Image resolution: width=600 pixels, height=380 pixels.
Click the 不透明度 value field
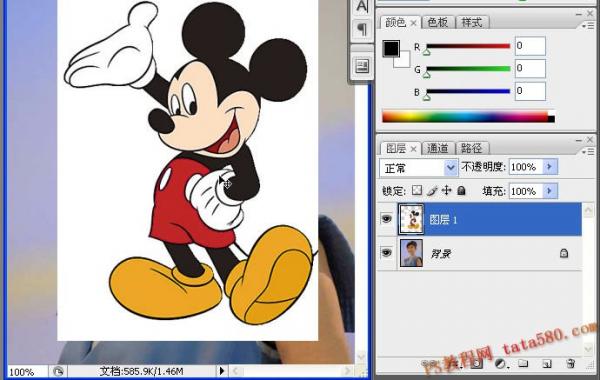(x=526, y=167)
